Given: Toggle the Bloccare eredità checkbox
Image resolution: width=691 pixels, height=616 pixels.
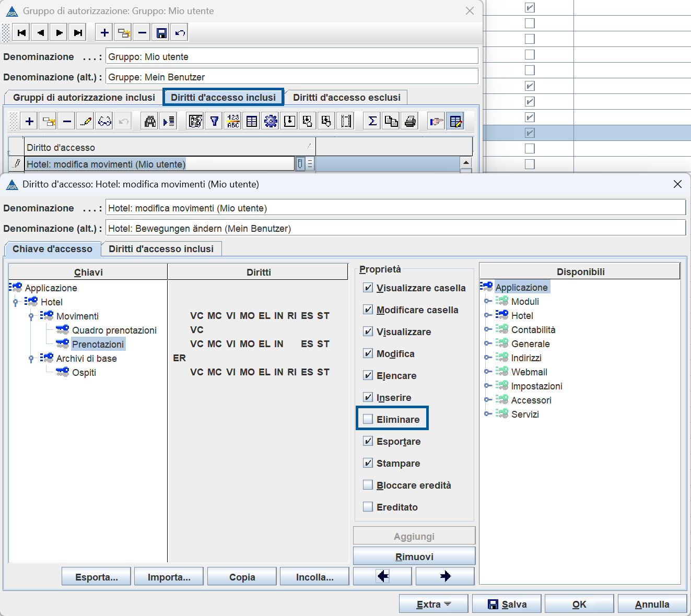Looking at the screenshot, I should click(x=368, y=485).
